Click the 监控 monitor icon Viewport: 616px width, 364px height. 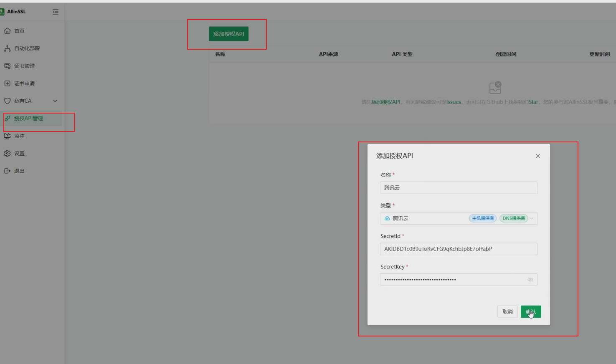7,136
